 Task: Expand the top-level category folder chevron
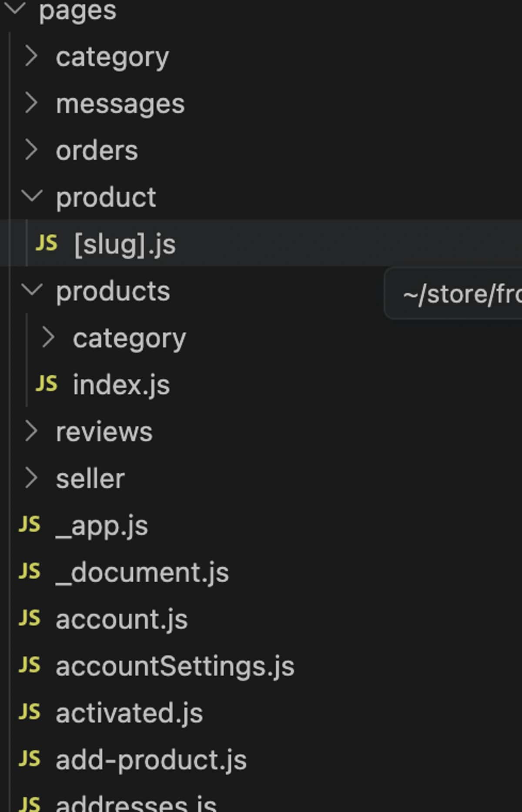pyautogui.click(x=31, y=57)
